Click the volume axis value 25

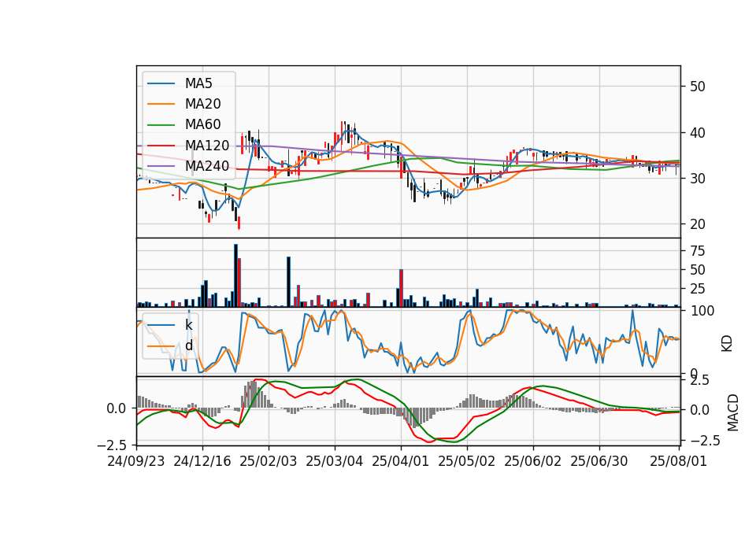[698, 289]
